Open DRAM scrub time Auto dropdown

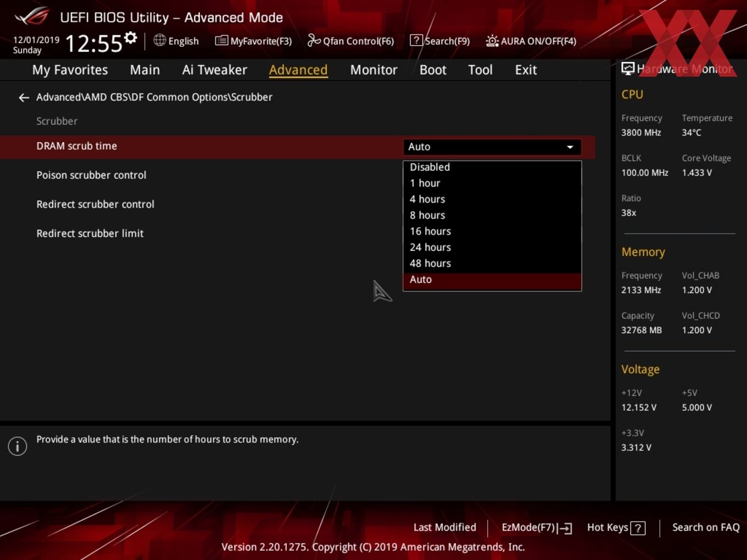(492, 147)
